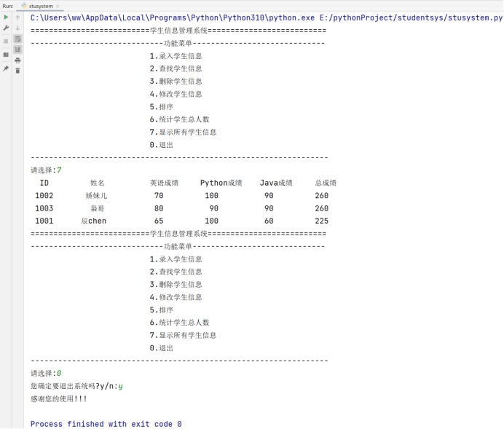Close the stusystem run tab
504x429 pixels.
58,6
